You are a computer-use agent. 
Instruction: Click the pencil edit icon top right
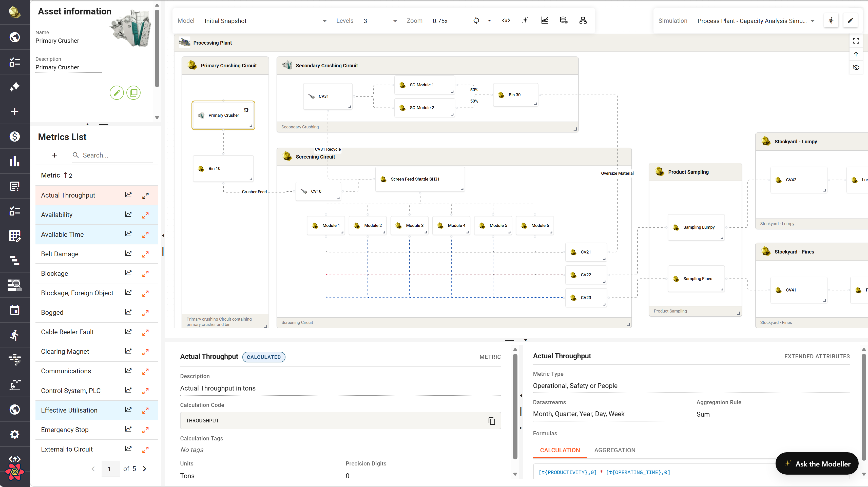coord(851,21)
